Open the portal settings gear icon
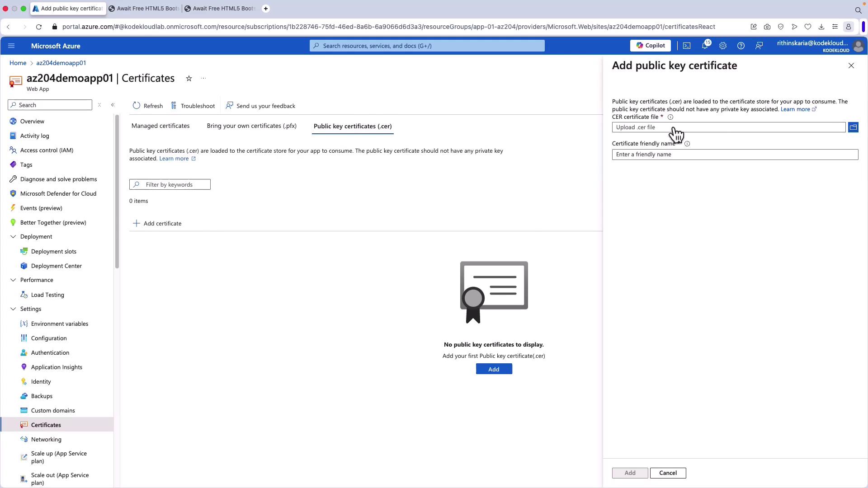 tap(723, 46)
